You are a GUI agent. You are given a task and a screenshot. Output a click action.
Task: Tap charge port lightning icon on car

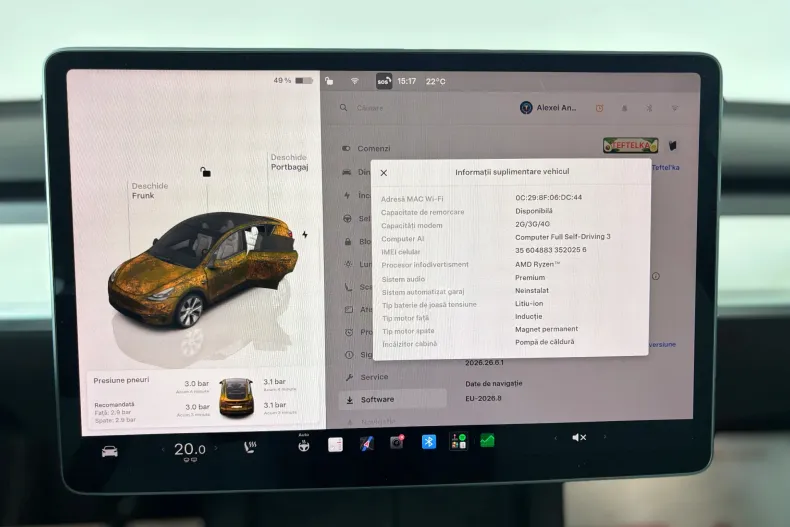(305, 235)
